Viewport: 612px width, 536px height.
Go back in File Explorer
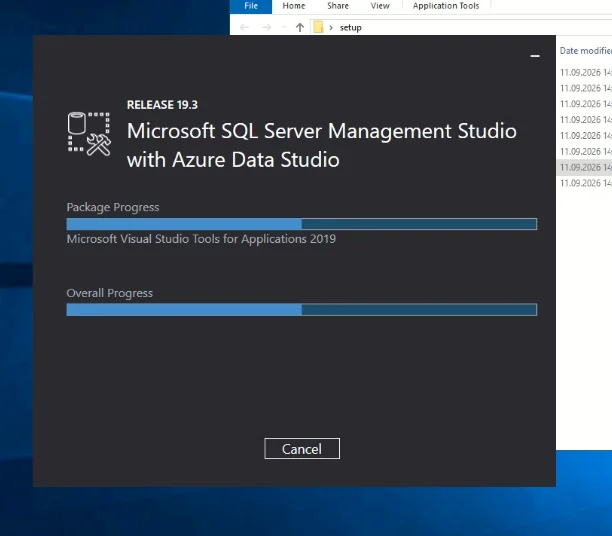click(x=244, y=27)
